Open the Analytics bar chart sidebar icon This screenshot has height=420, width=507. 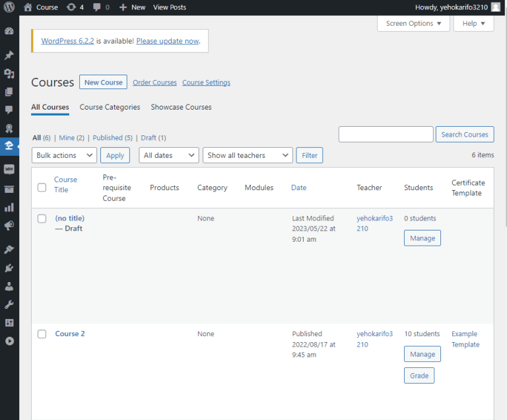coord(9,207)
